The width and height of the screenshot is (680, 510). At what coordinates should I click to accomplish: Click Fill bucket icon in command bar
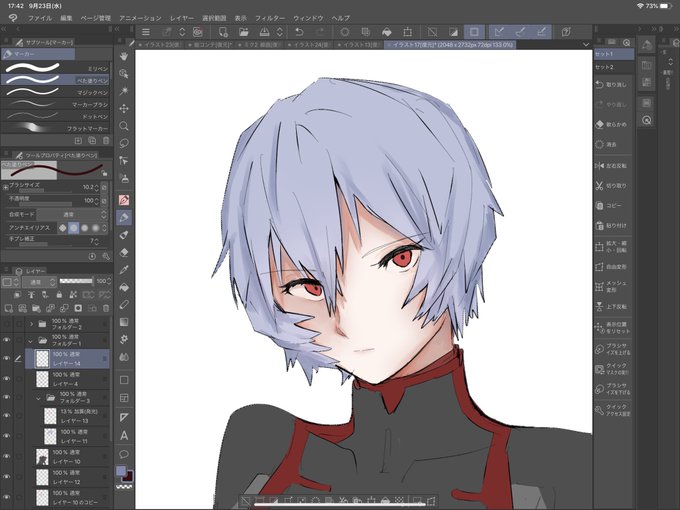[x=386, y=32]
